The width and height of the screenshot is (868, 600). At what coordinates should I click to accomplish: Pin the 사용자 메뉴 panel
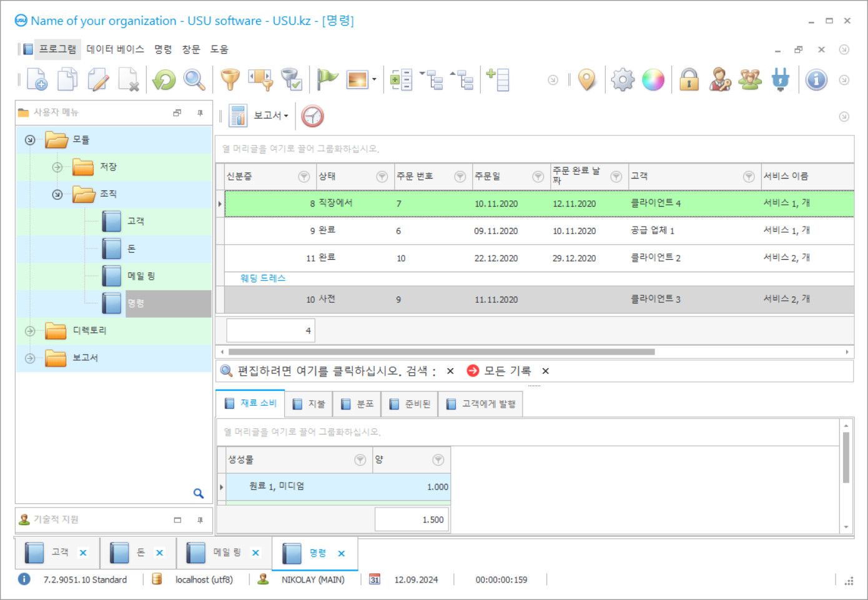coord(200,112)
